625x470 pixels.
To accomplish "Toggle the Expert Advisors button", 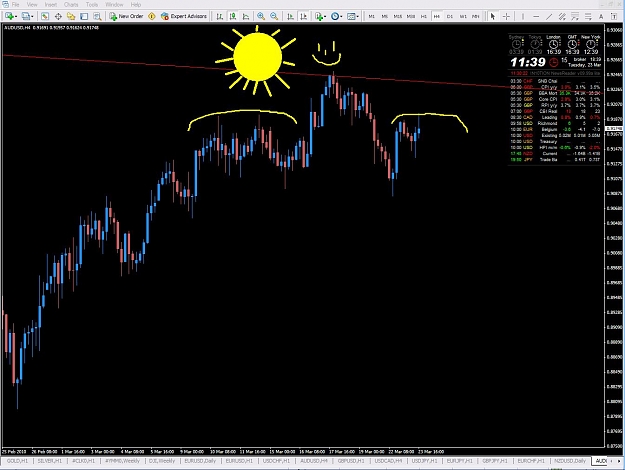I will coord(184,16).
